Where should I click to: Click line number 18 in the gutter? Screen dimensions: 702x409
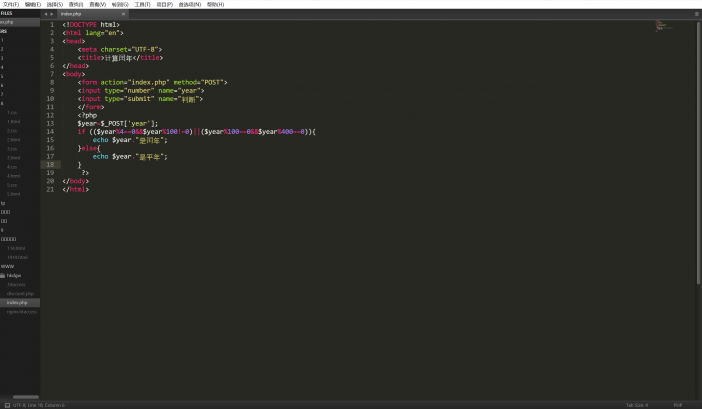(x=50, y=164)
